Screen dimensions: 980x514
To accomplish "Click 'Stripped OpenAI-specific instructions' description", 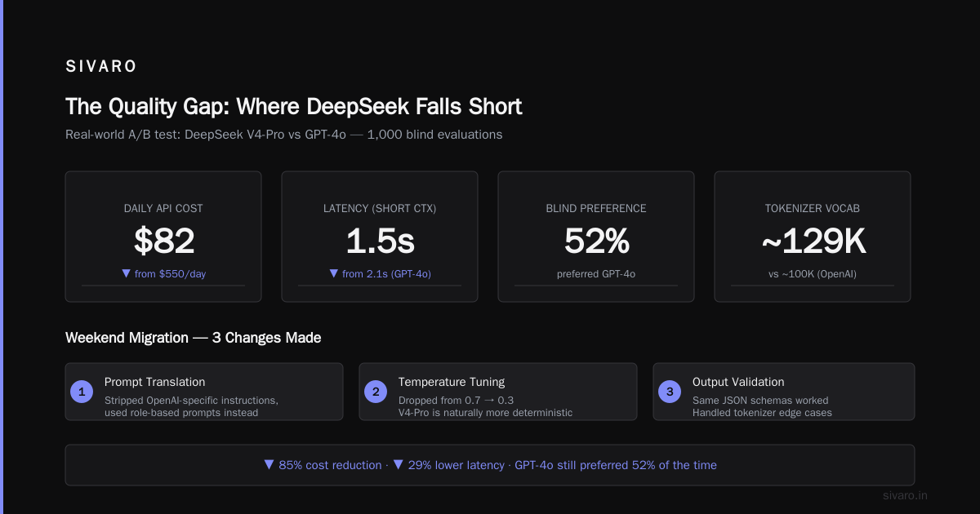I will coord(191,401).
